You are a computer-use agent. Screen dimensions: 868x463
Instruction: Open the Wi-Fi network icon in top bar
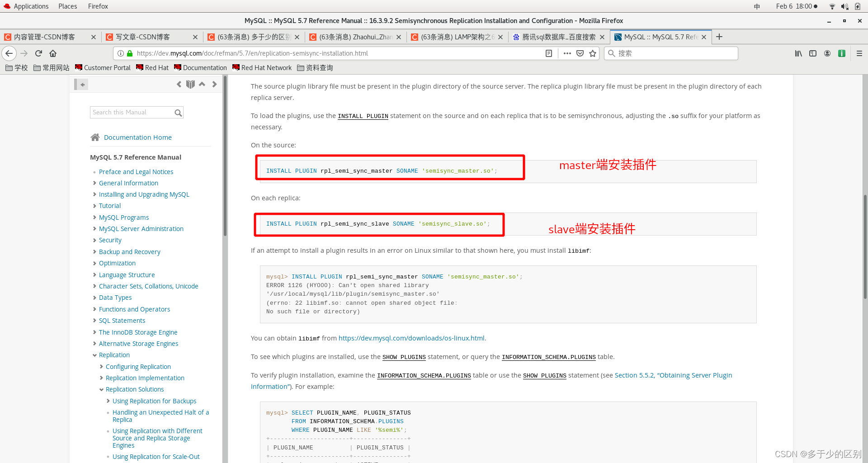point(832,6)
